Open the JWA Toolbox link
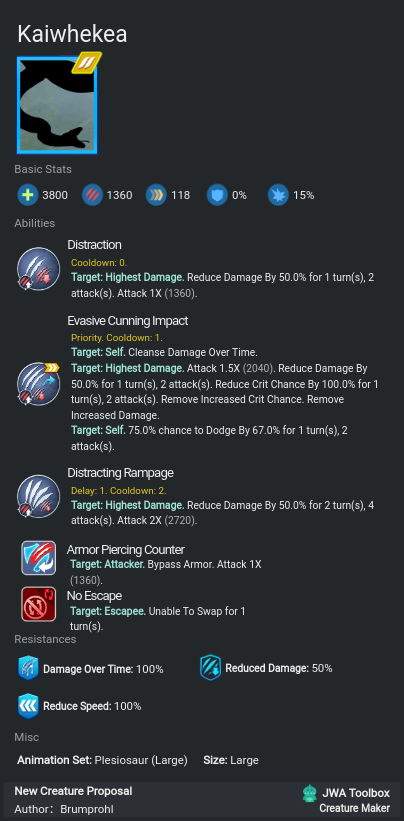The image size is (404, 821). (x=356, y=793)
